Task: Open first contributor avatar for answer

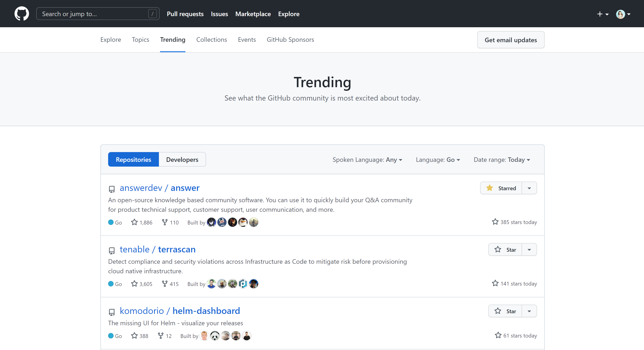Action: click(211, 222)
